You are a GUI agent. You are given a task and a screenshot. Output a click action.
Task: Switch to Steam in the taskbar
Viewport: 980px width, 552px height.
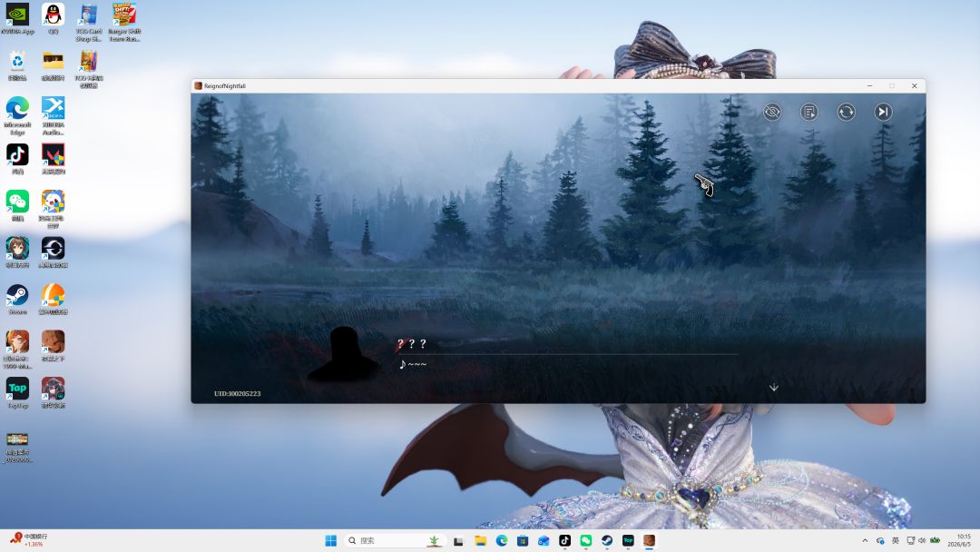pos(607,541)
